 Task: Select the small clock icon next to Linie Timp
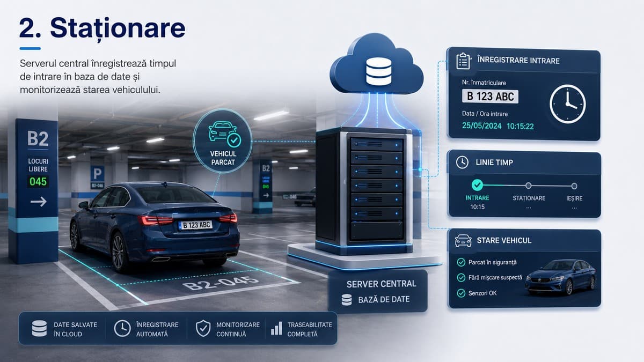(462, 162)
